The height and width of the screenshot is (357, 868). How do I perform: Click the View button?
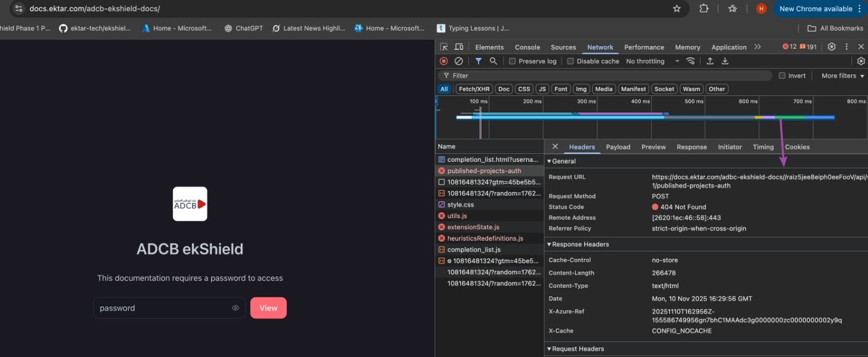coord(269,308)
